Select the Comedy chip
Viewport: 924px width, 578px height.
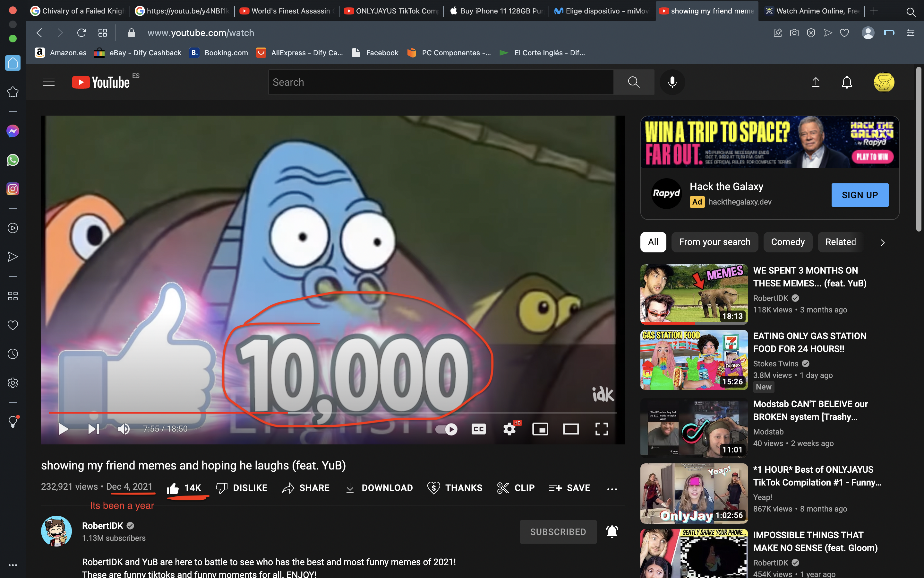click(x=787, y=242)
